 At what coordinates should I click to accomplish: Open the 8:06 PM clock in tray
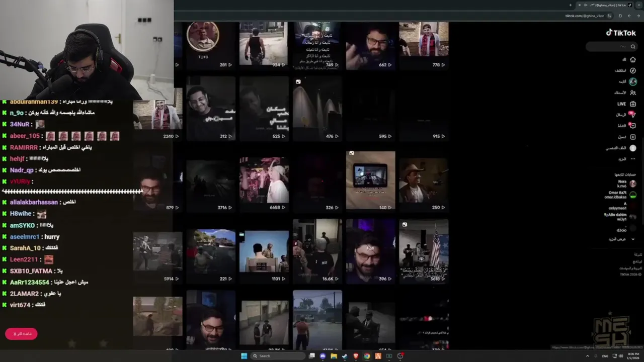tap(632, 356)
